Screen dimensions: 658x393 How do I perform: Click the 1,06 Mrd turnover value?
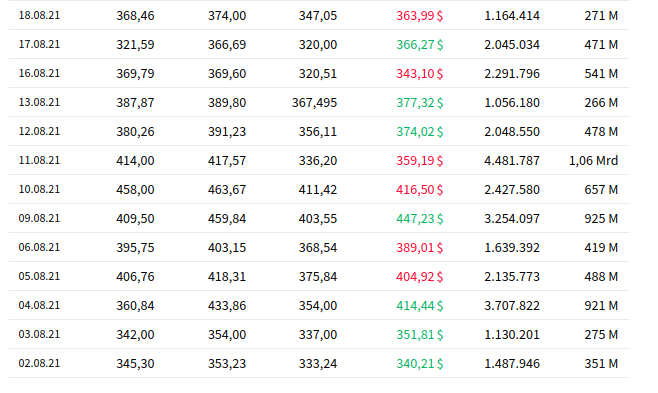coord(593,160)
